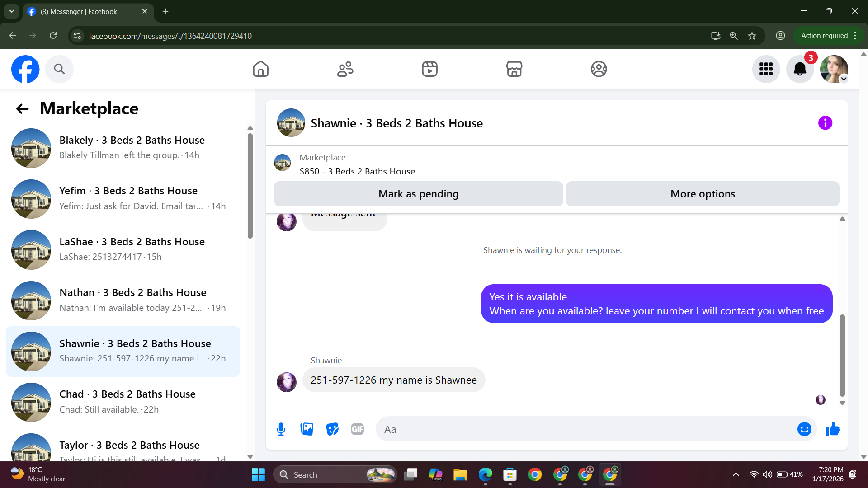Open conversation information purple icon
This screenshot has width=868, height=488.
[825, 123]
